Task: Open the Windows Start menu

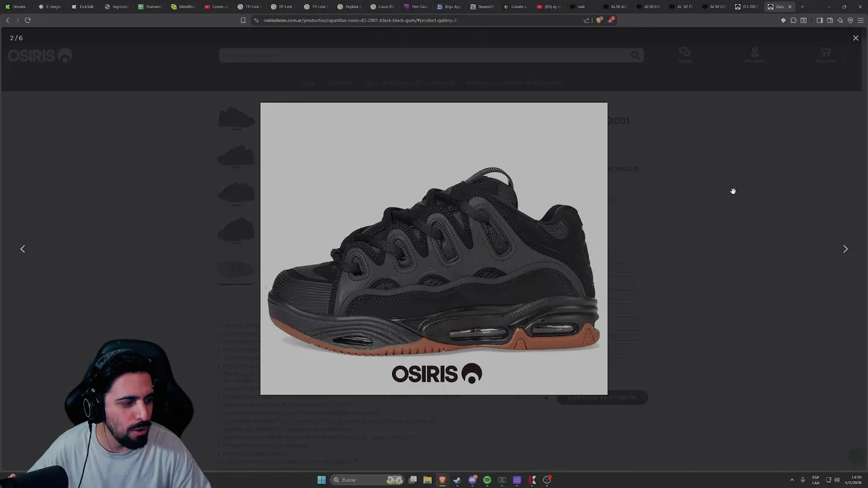Action: coord(321,480)
